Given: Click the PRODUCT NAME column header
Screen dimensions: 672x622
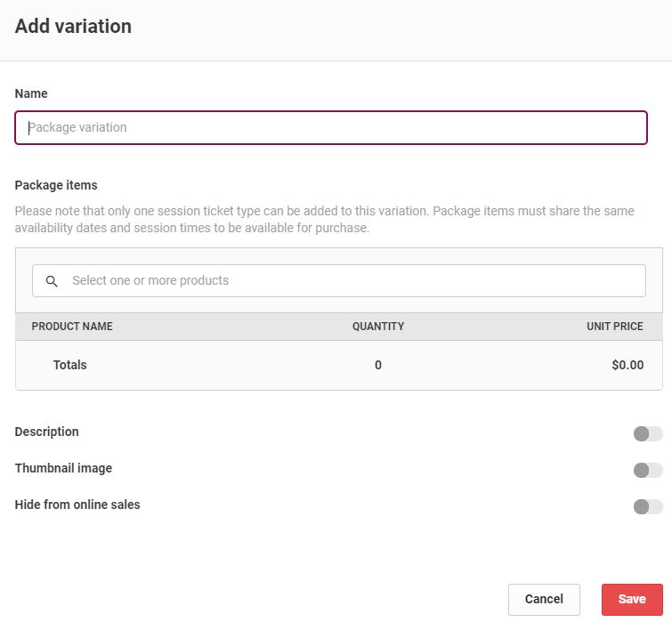Looking at the screenshot, I should click(72, 327).
